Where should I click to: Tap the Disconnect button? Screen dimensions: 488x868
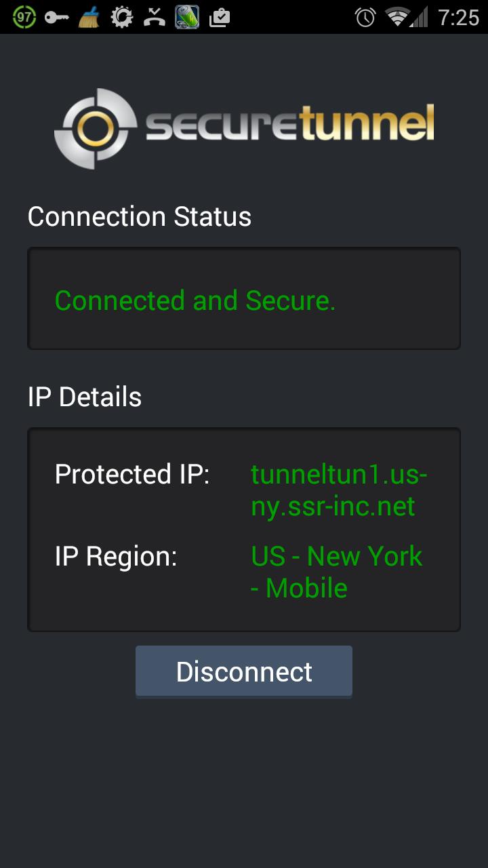pyautogui.click(x=244, y=671)
